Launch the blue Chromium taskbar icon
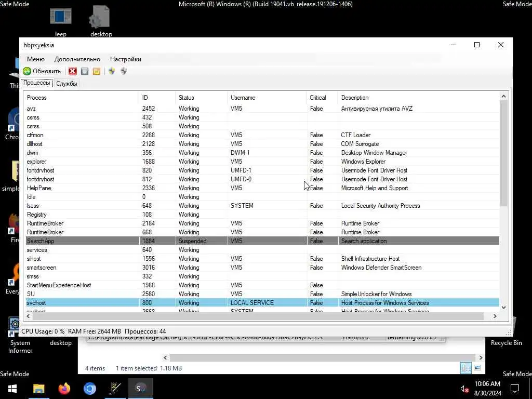This screenshot has width=532, height=399. click(x=89, y=389)
